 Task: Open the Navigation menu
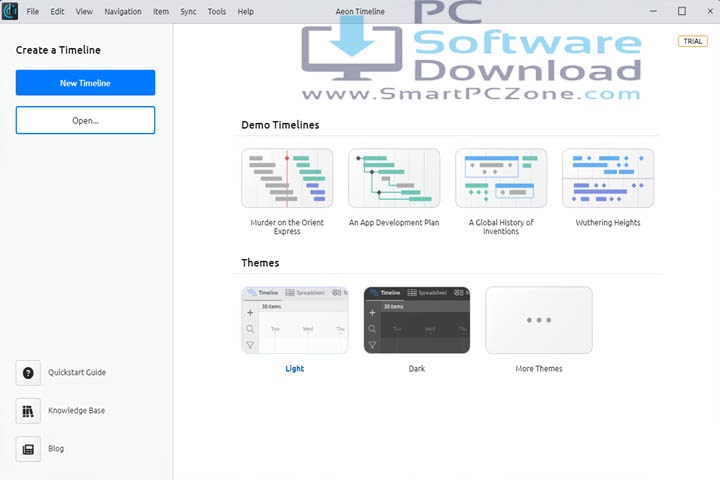coord(123,11)
